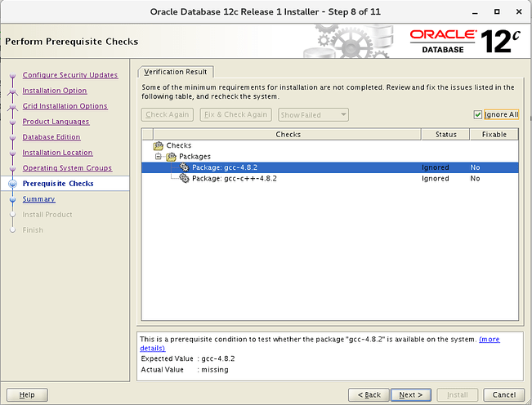Click the Fixable column header
Screen dimensions: 532x405
pos(494,134)
